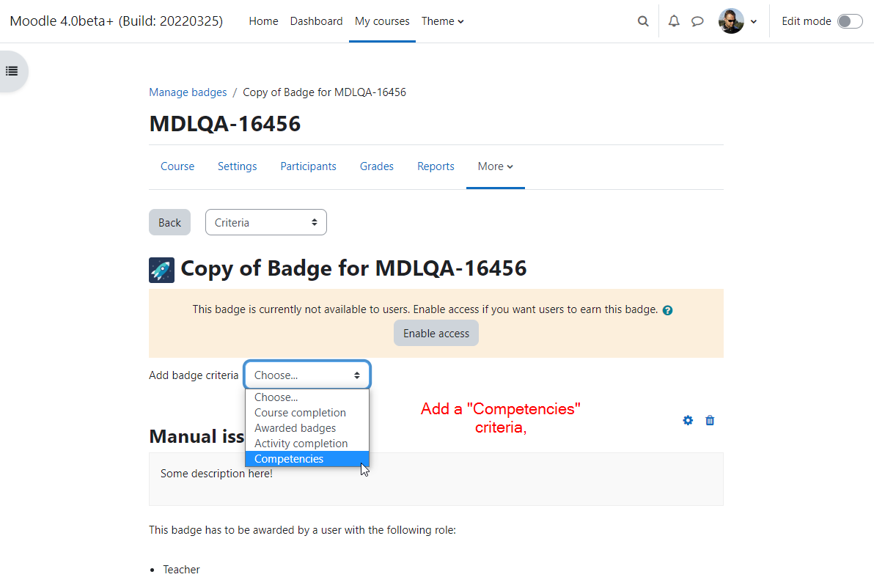
Task: Switch to the Grades tab
Action: pos(376,166)
